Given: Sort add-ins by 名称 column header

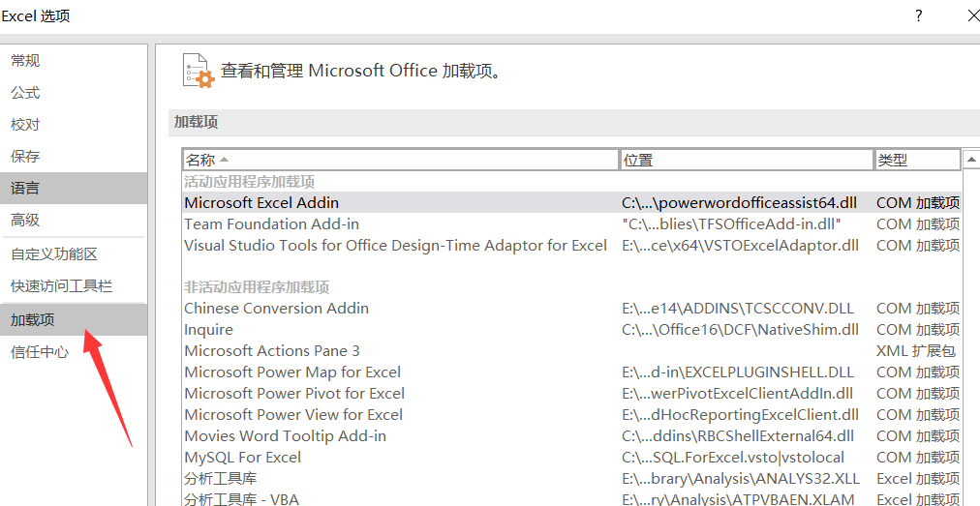Looking at the screenshot, I should click(401, 160).
